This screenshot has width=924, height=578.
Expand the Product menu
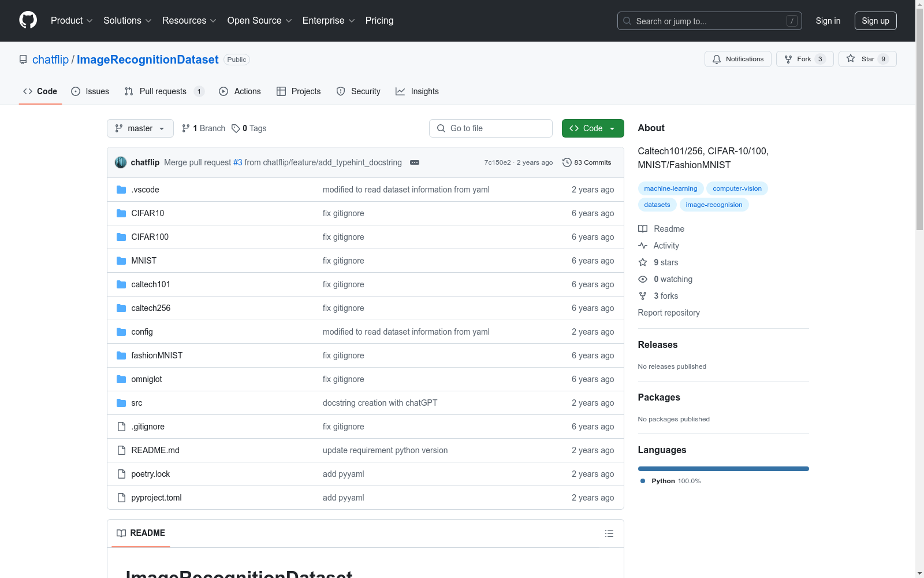(72, 21)
